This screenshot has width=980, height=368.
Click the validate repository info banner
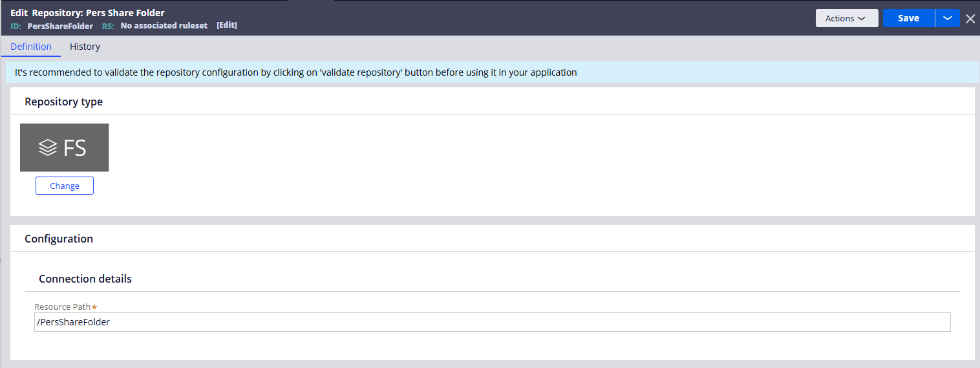click(x=295, y=72)
